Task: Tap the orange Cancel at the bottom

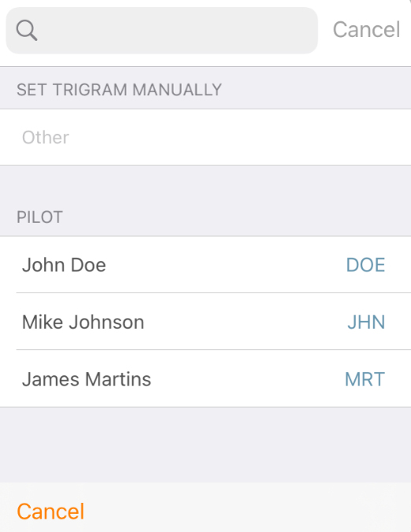Action: tap(50, 512)
